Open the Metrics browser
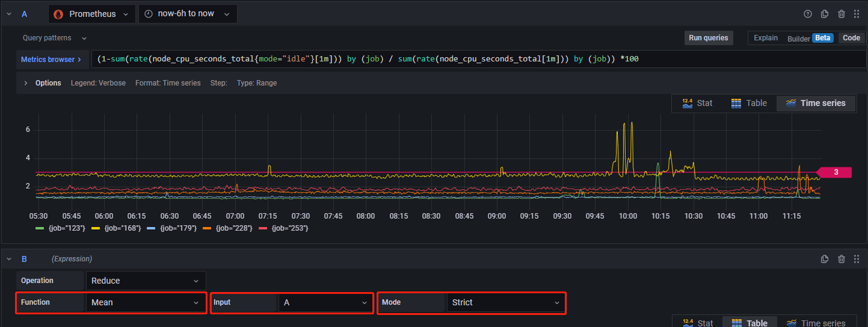The image size is (868, 327). [51, 60]
